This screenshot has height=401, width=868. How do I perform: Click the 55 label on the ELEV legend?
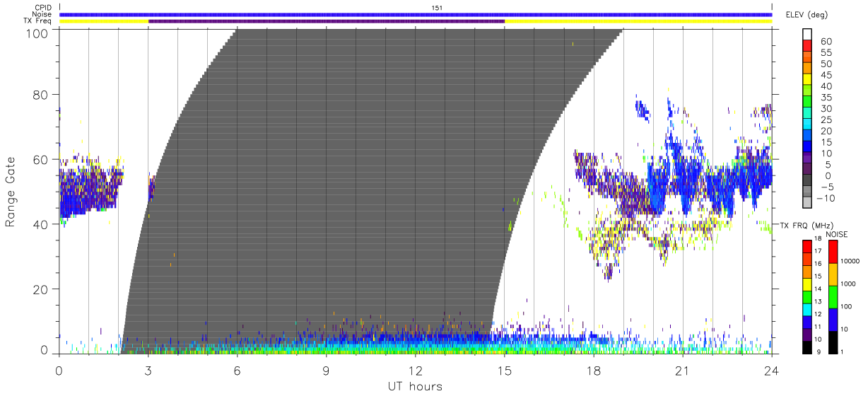click(826, 53)
